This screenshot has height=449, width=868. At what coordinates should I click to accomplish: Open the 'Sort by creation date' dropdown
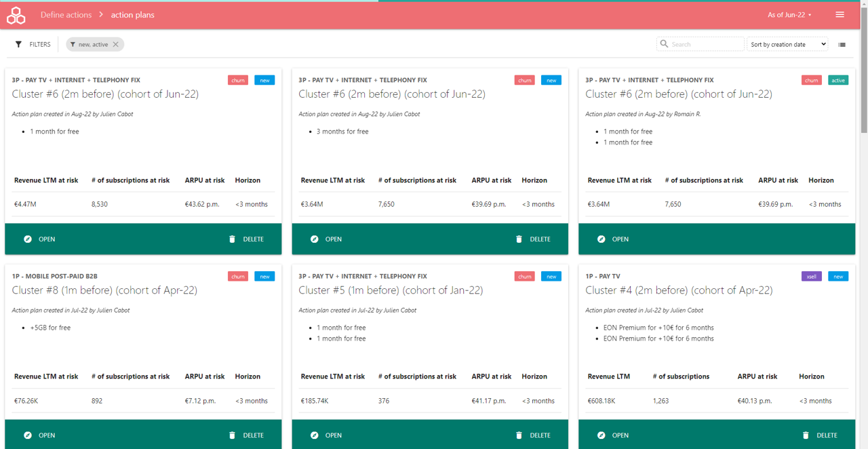(x=787, y=44)
